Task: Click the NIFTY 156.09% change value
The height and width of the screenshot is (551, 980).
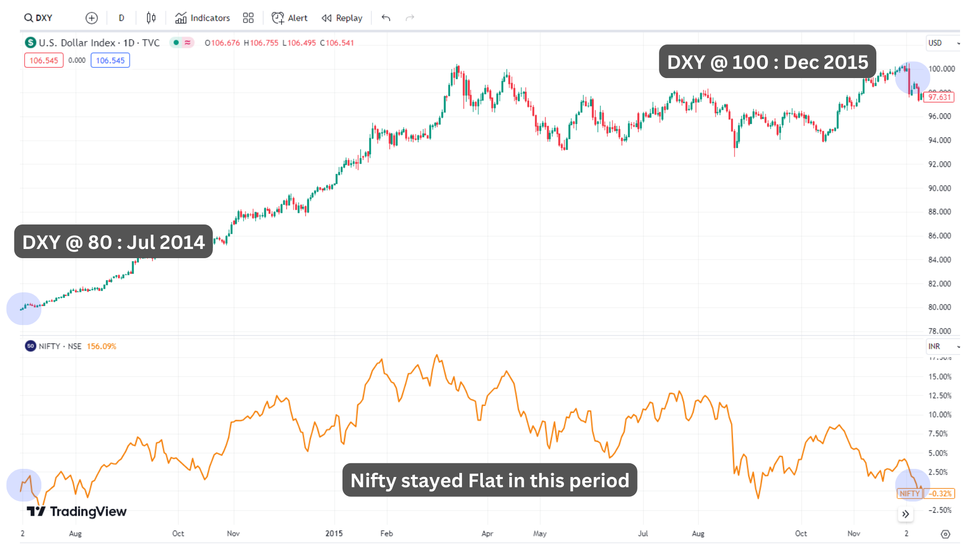Action: (101, 346)
